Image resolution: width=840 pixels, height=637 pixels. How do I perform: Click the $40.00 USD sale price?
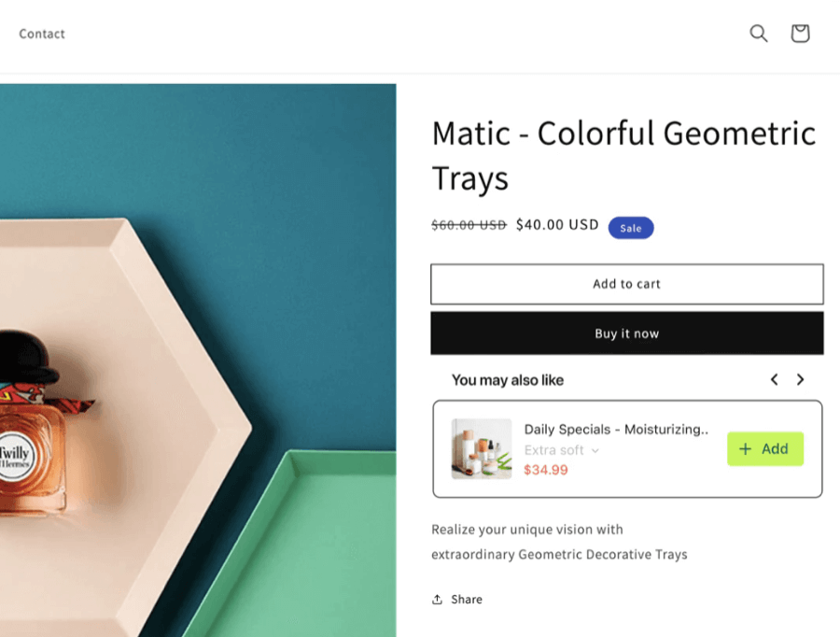557,225
